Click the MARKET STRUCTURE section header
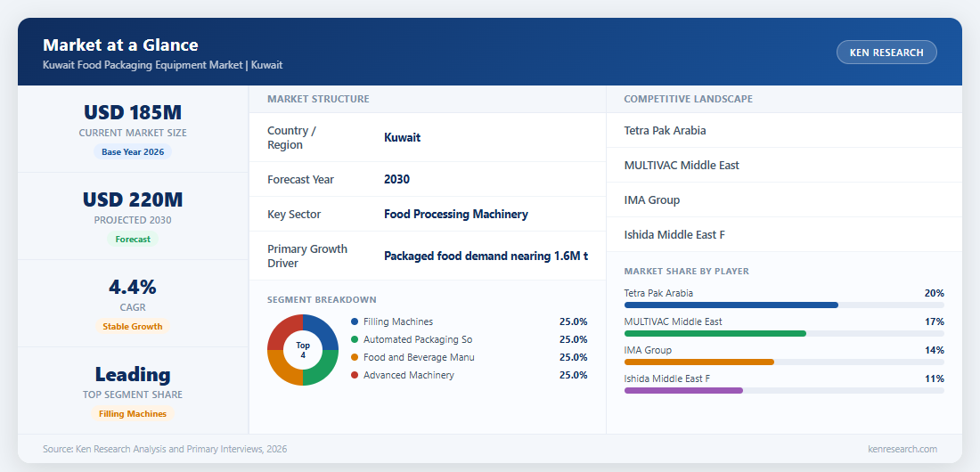Screen dimensions: 980x472 pos(318,99)
